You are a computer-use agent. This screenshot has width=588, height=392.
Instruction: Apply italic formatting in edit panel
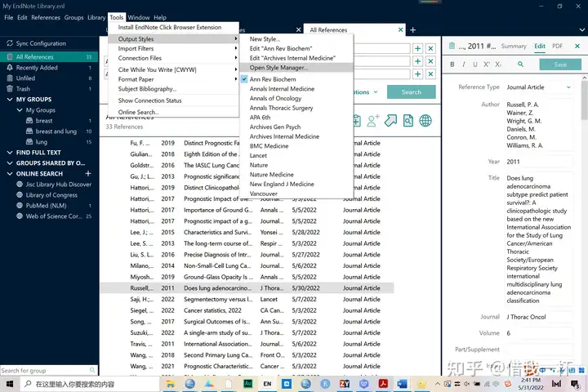[x=464, y=65]
